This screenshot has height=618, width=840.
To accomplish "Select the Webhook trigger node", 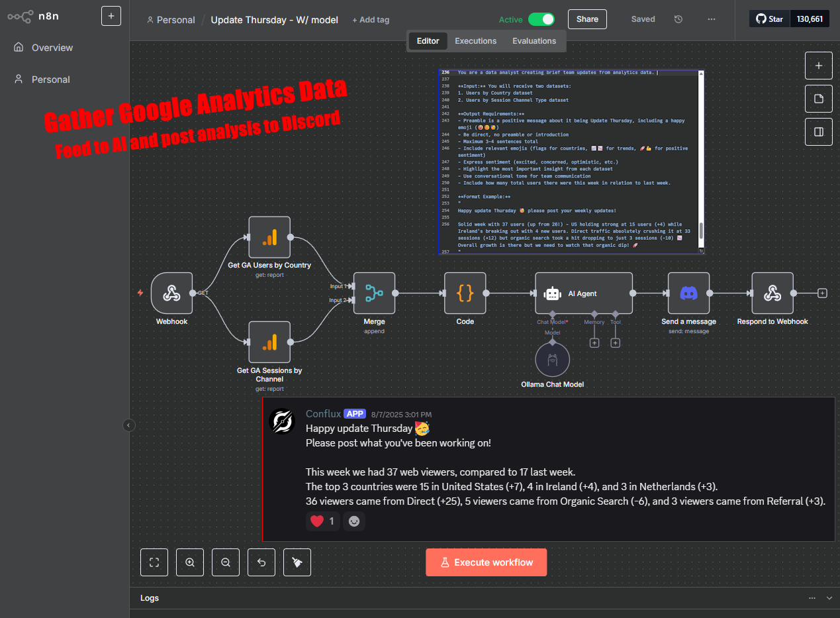I will [x=171, y=293].
